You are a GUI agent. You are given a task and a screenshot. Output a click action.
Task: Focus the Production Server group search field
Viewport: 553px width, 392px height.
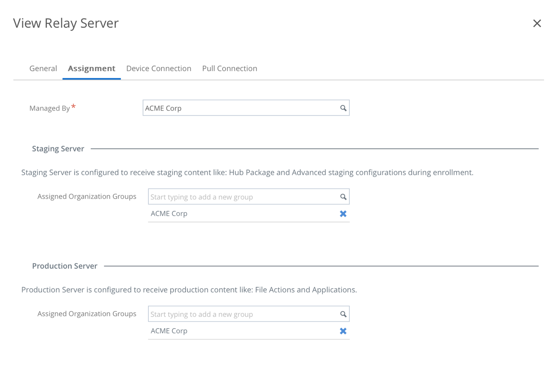click(243, 314)
